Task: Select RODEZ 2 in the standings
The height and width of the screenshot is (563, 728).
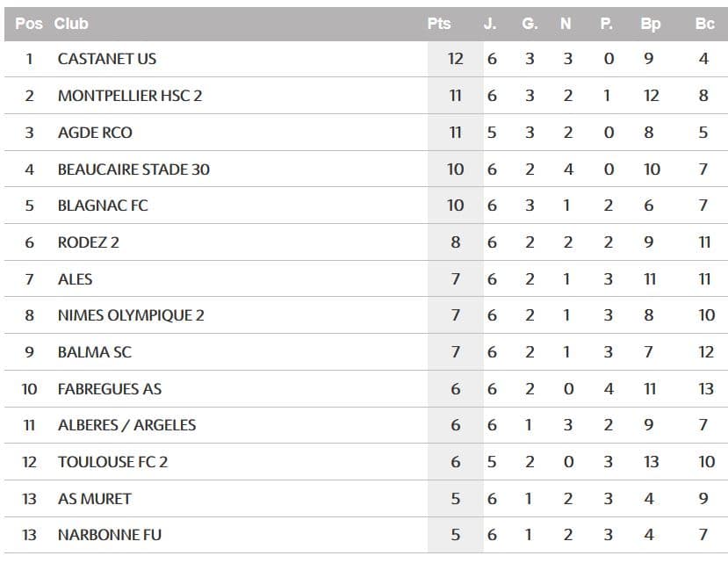Action: (x=88, y=242)
